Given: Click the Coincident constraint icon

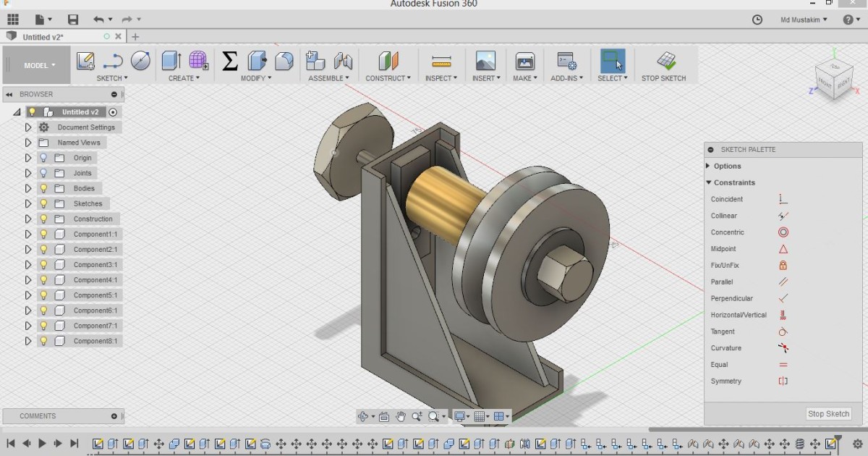Looking at the screenshot, I should point(783,199).
